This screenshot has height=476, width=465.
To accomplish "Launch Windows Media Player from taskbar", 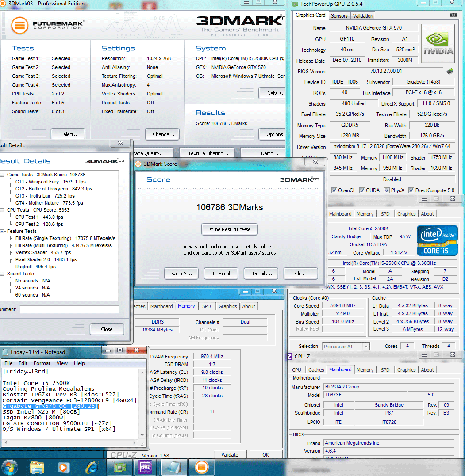I will tap(64, 468).
